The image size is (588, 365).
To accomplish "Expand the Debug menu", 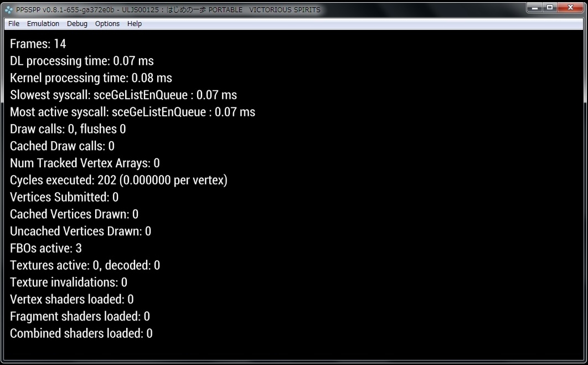I will pos(77,24).
